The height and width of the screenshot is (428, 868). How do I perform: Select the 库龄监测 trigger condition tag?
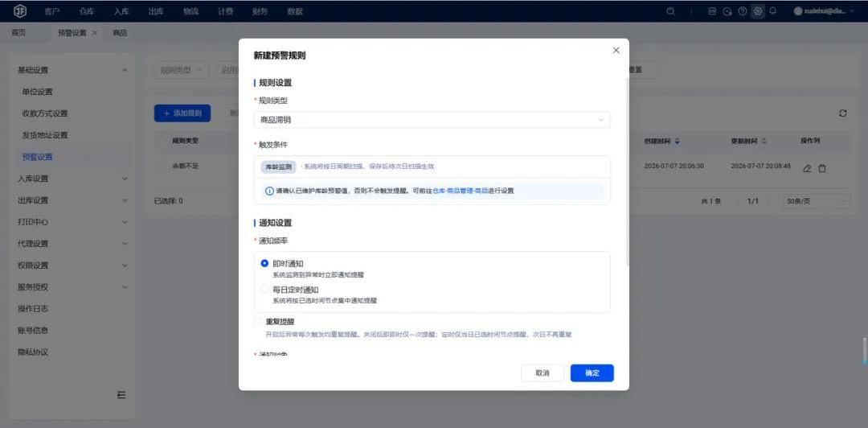click(278, 167)
